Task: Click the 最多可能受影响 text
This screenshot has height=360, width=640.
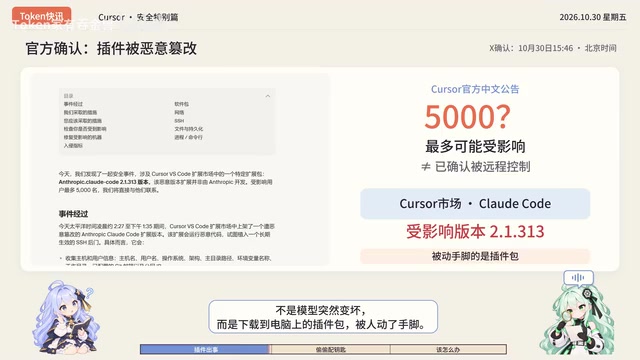Action: (475, 146)
